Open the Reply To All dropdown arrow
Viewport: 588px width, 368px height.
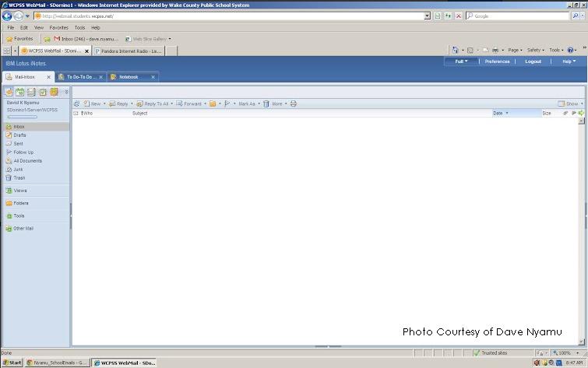[172, 103]
